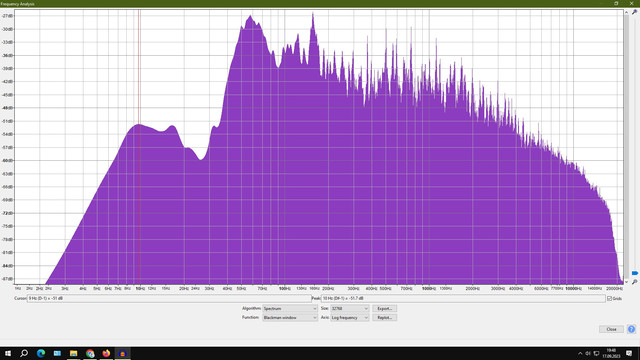Click the vertical scrollbar of the spectrum plot
This screenshot has width=640, height=360.
click(x=626, y=147)
